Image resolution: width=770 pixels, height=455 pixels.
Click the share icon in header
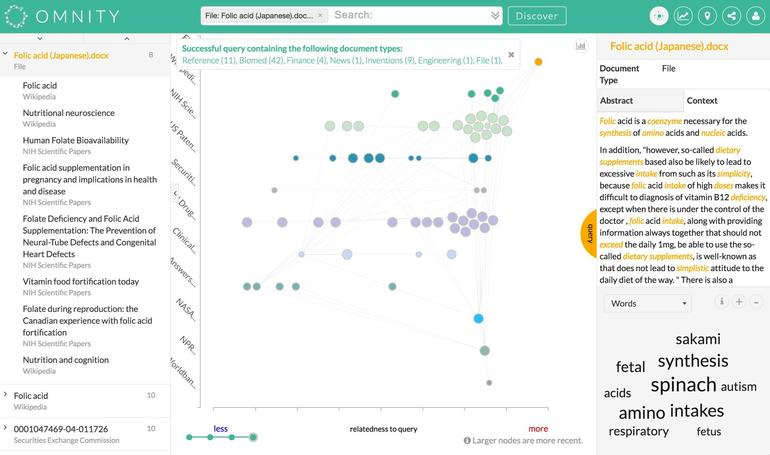731,16
